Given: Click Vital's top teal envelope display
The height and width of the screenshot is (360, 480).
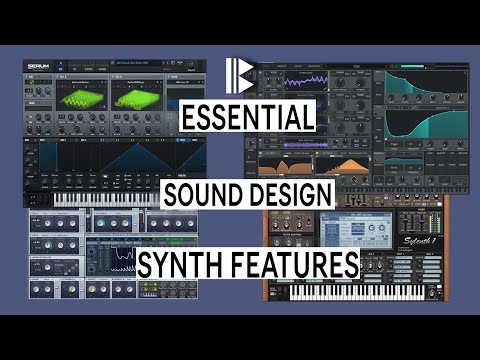Looking at the screenshot, I should click(426, 82).
